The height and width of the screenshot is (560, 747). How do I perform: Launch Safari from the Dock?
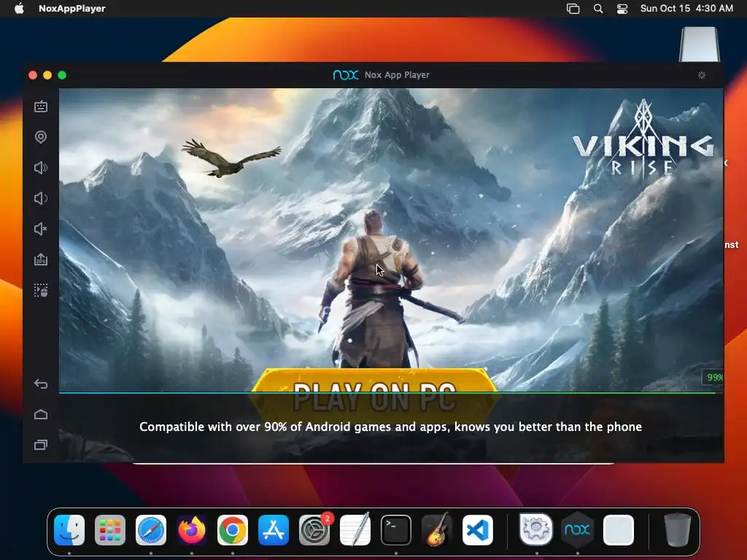[x=151, y=529]
